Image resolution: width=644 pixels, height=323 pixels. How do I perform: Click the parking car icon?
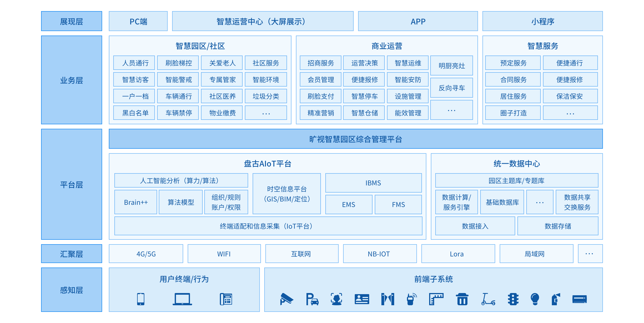pos(312,299)
